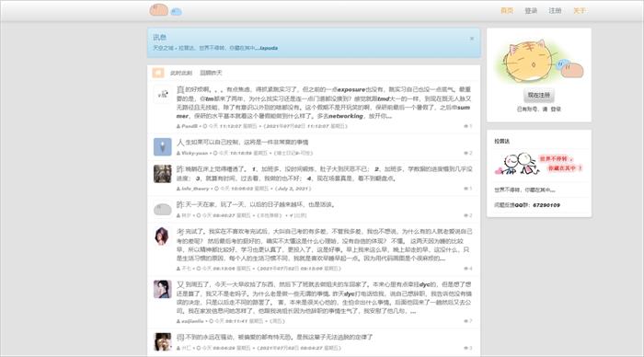Open the post mentioning exposure and networking
This screenshot has width=644, height=357.
coord(324,103)
